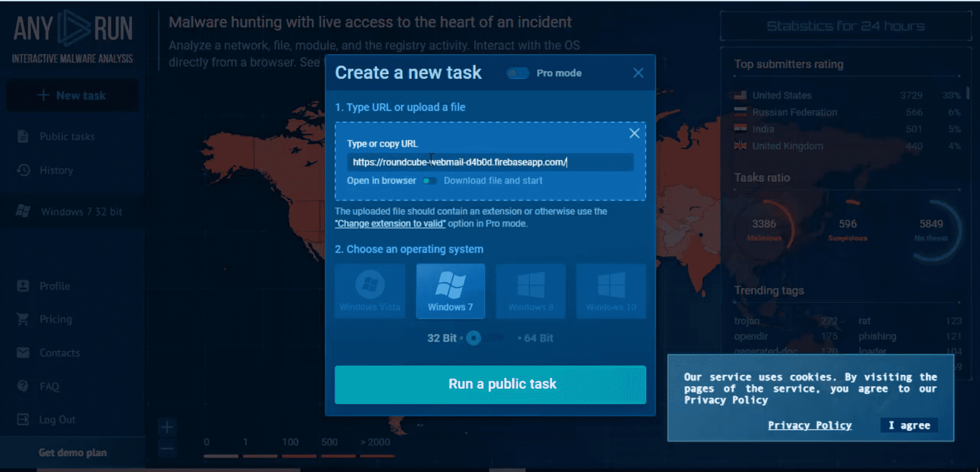The width and height of the screenshot is (980, 472).
Task: Click United States in submitters rating
Action: (782, 95)
